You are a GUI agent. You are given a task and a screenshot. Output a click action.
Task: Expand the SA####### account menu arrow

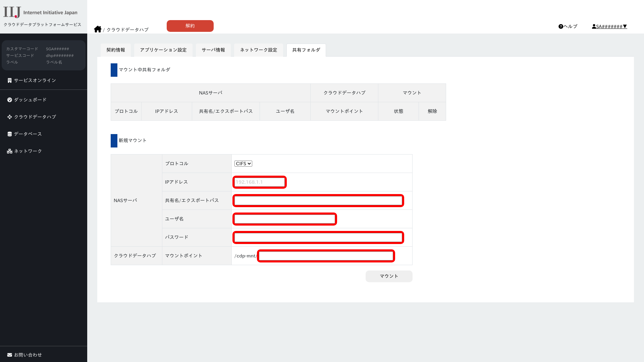click(625, 26)
